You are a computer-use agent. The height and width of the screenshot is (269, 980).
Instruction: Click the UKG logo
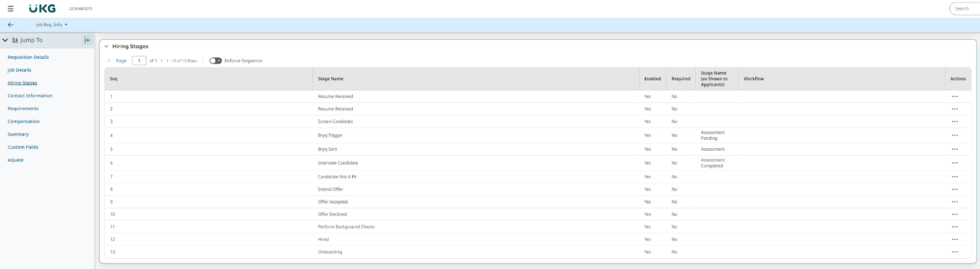42,9
